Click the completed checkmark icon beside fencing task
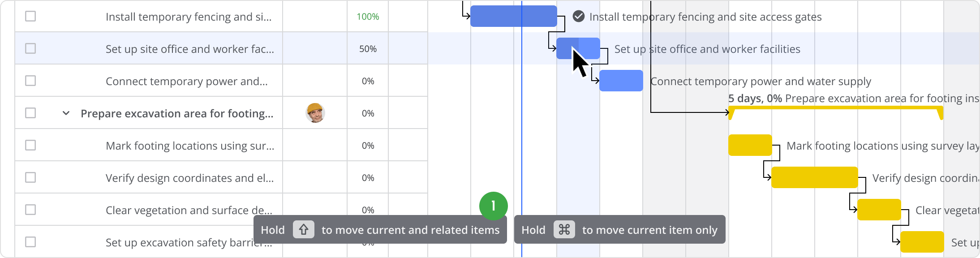Image resolution: width=980 pixels, height=258 pixels. [578, 17]
